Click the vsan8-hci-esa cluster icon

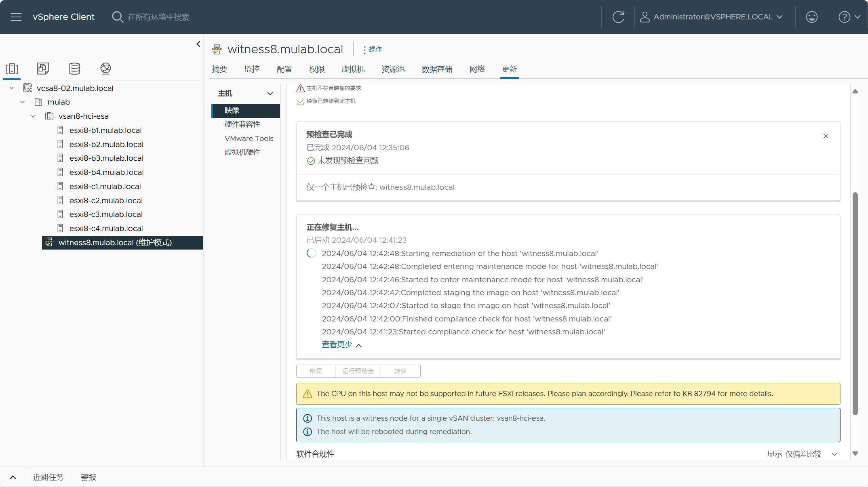point(49,116)
